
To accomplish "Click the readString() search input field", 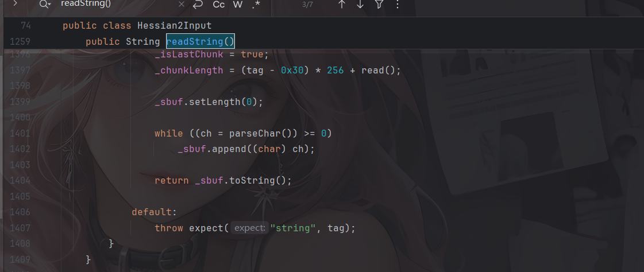I will tap(115, 4).
